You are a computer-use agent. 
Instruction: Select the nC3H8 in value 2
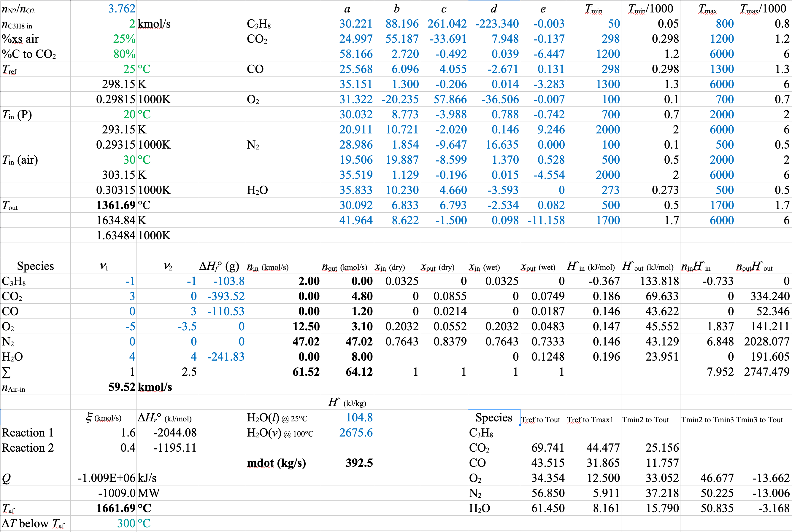(x=132, y=24)
